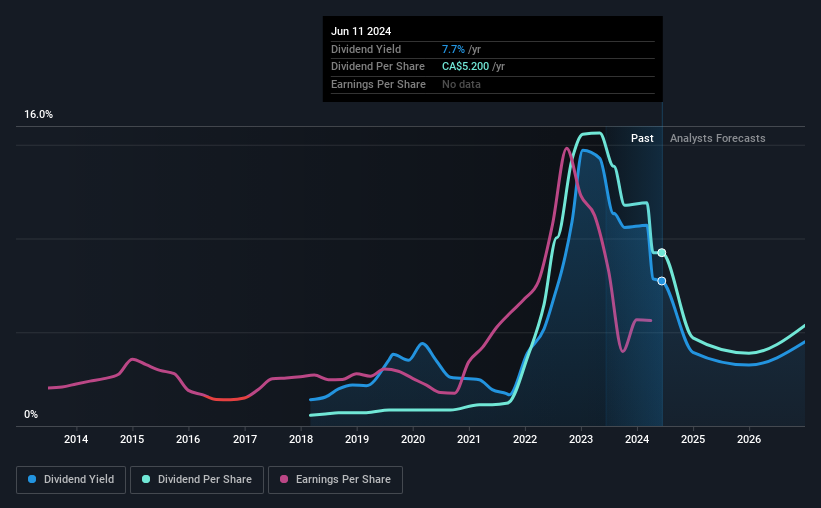This screenshot has width=821, height=508.
Task: Click the 16.0% y-axis label
Action: (x=38, y=115)
